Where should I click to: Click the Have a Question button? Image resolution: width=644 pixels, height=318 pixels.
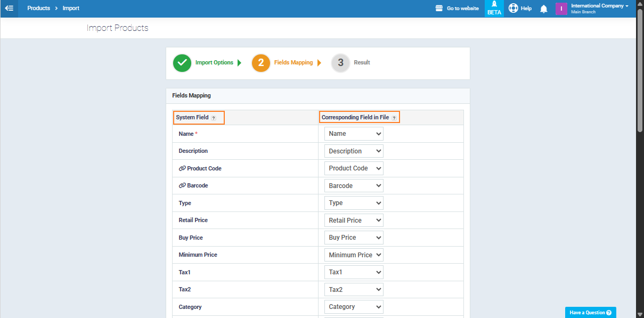590,313
